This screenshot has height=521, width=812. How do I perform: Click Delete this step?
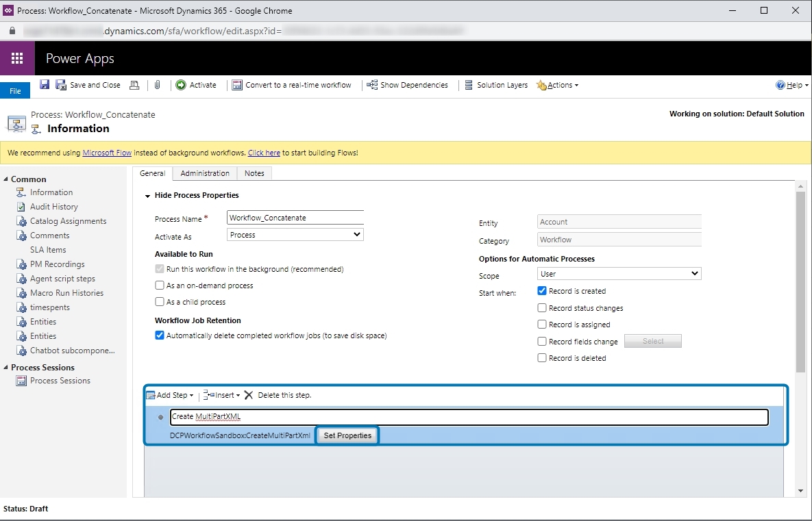[x=278, y=395]
